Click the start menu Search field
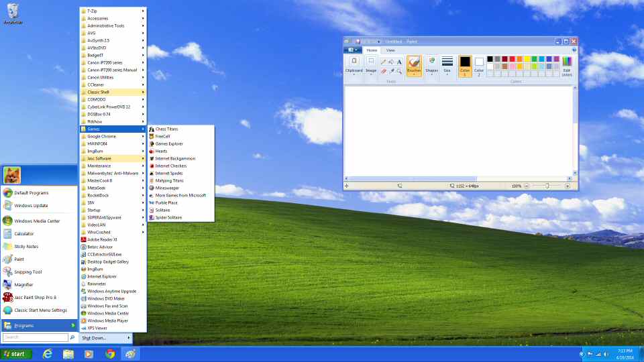 click(x=36, y=337)
